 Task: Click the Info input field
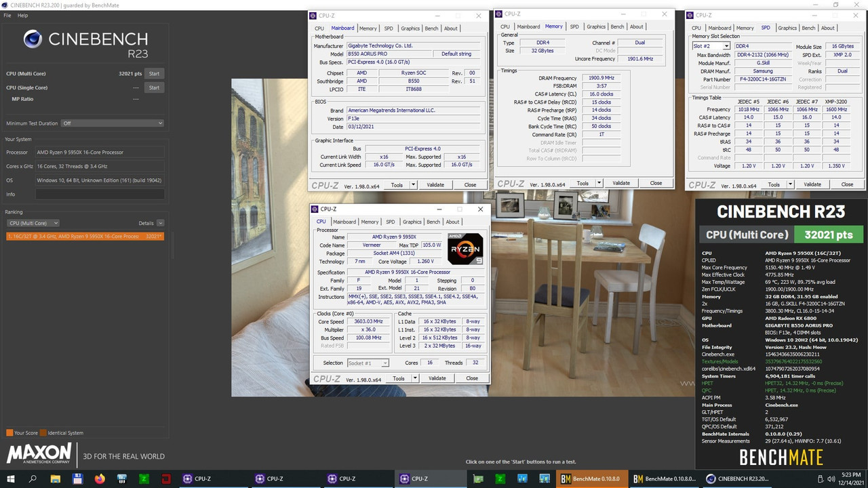(x=100, y=195)
